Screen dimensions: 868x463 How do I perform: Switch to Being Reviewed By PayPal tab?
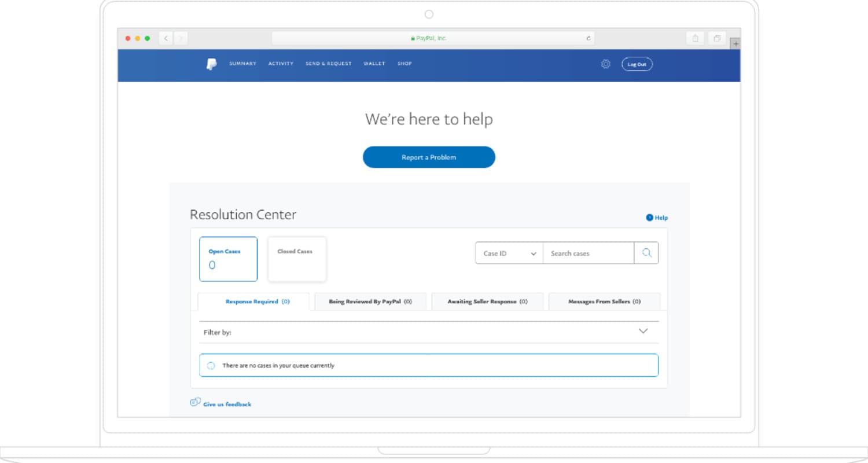coord(370,302)
